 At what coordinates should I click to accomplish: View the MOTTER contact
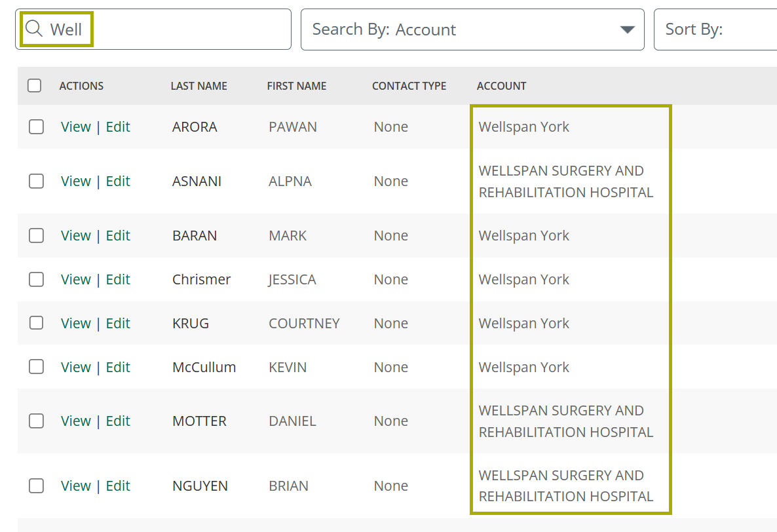76,421
